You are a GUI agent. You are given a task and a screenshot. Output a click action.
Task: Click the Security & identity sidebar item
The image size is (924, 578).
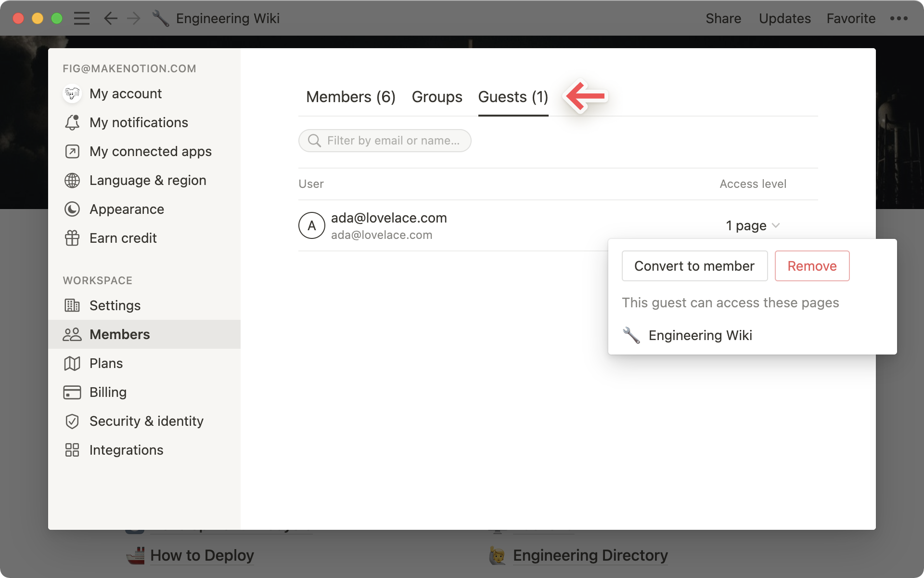[146, 420]
